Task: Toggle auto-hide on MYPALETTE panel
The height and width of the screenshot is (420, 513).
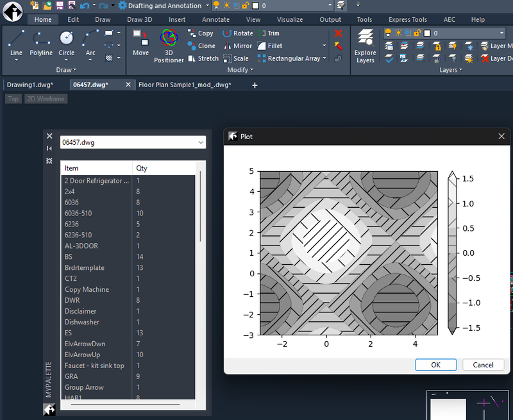Action: [x=49, y=148]
